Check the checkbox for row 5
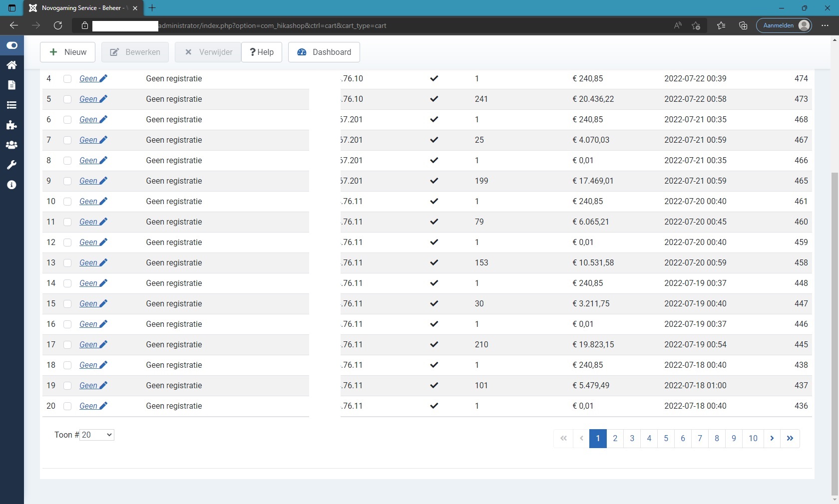 click(x=67, y=99)
